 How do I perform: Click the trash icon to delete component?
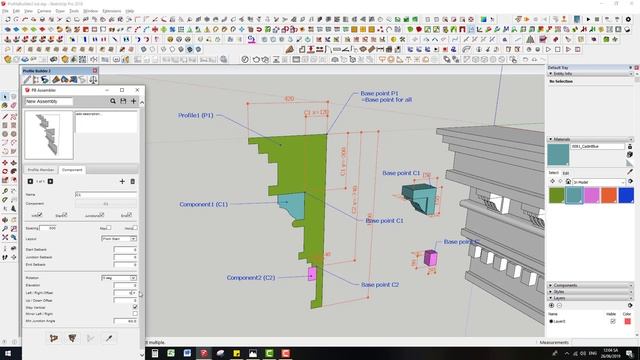pos(133,181)
